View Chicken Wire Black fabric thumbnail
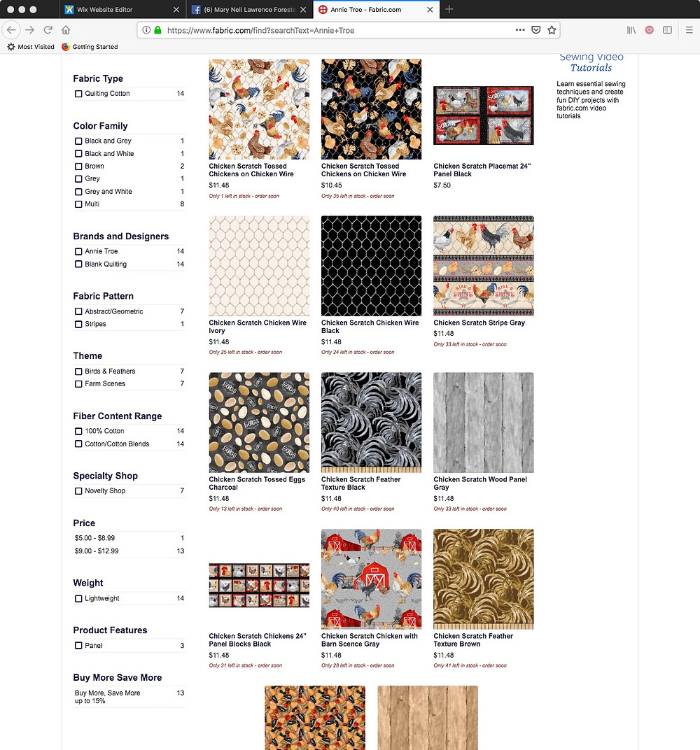This screenshot has height=750, width=700. (x=371, y=266)
